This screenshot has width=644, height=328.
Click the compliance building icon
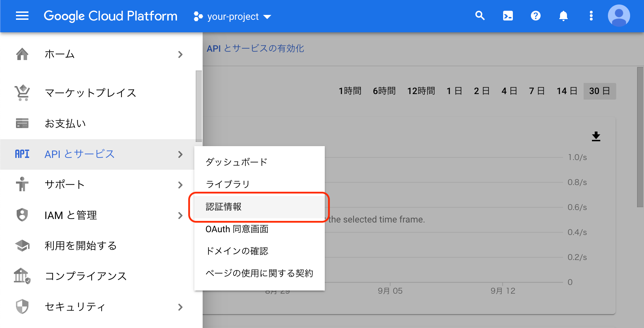pyautogui.click(x=22, y=276)
